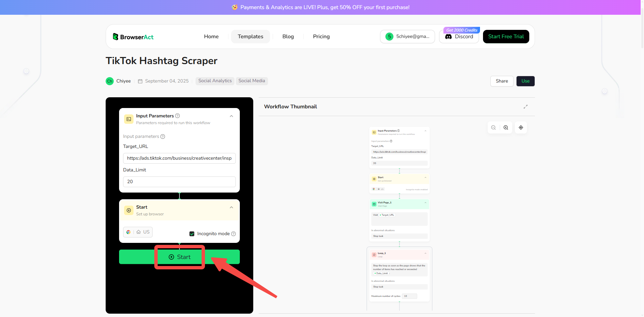Go to the Blog page
Viewport: 644px width, 317px height.
click(x=288, y=37)
